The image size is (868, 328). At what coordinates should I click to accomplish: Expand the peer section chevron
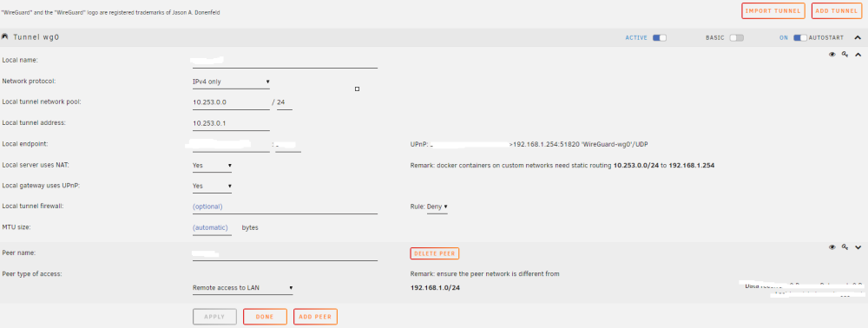pyautogui.click(x=858, y=248)
